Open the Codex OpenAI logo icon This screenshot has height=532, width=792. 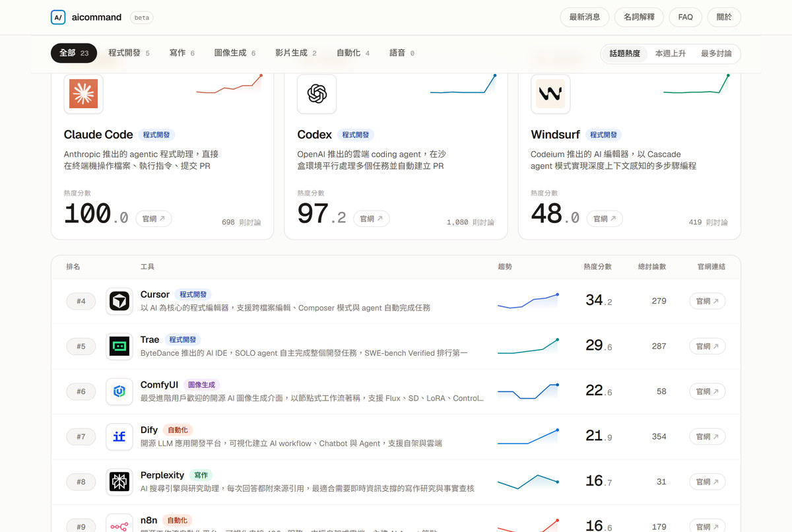pos(317,94)
